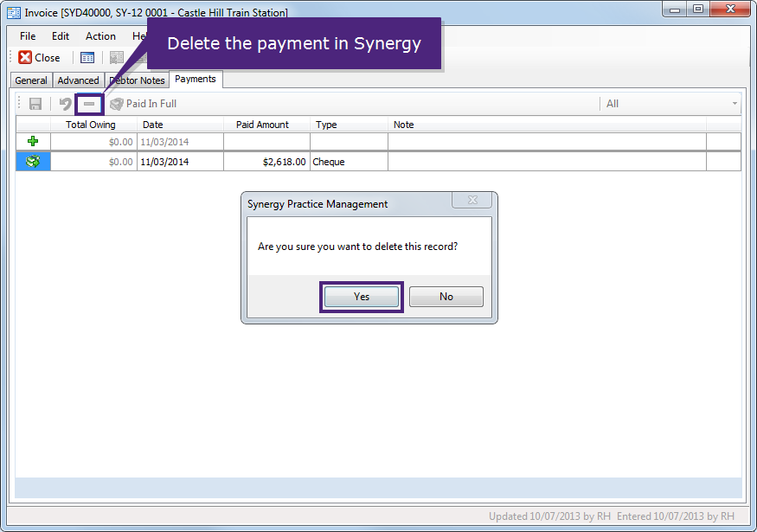This screenshot has width=757, height=532.
Task: Open the File menu
Action: 27,36
